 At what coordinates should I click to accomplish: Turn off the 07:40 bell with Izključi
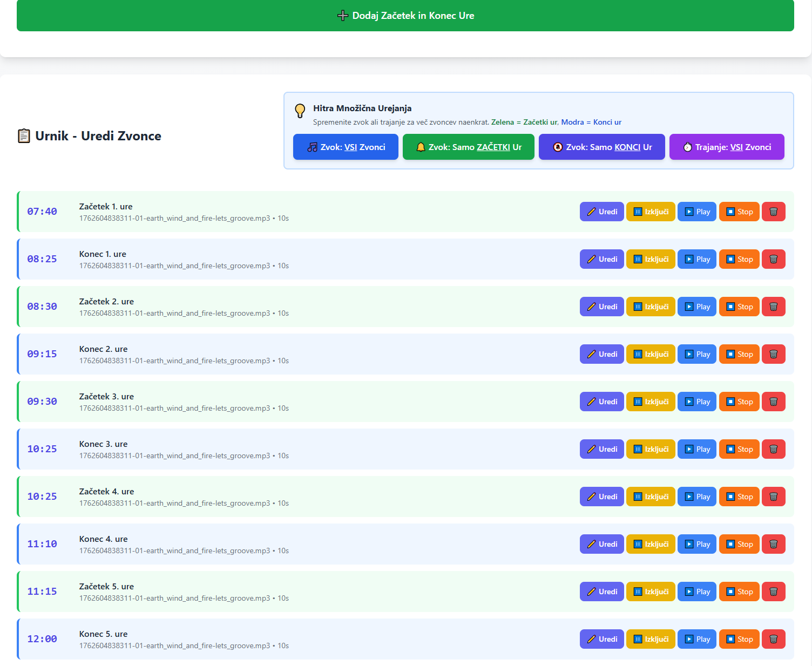point(651,212)
